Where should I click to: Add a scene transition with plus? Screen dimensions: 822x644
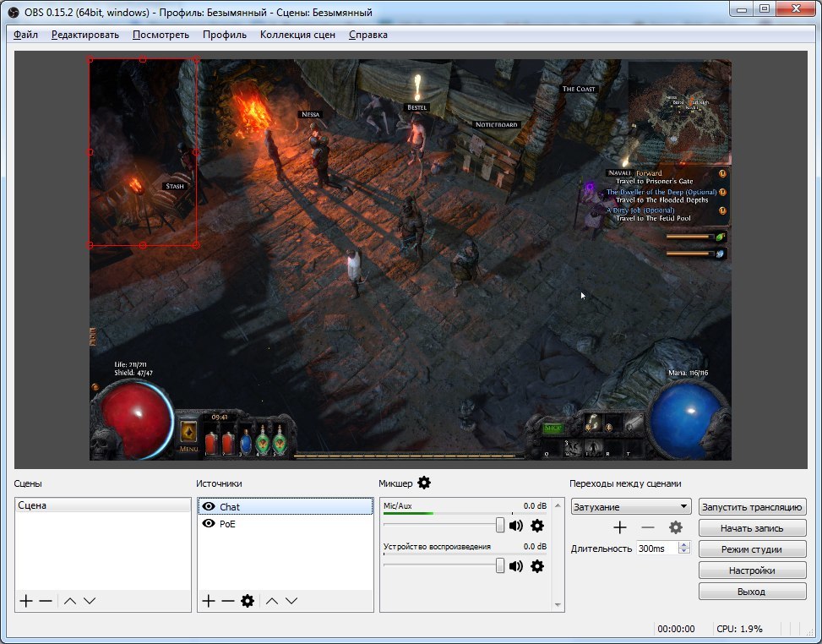619,527
